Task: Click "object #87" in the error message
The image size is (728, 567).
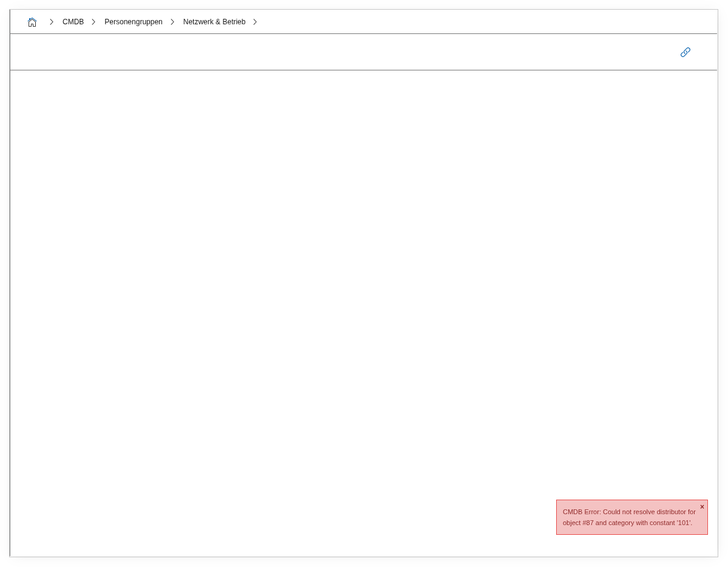Action: click(x=578, y=523)
